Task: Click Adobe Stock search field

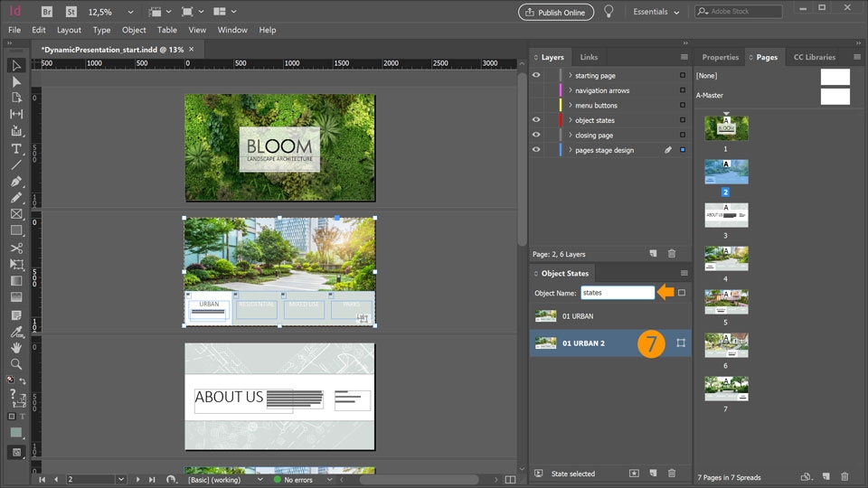Action: pos(739,11)
